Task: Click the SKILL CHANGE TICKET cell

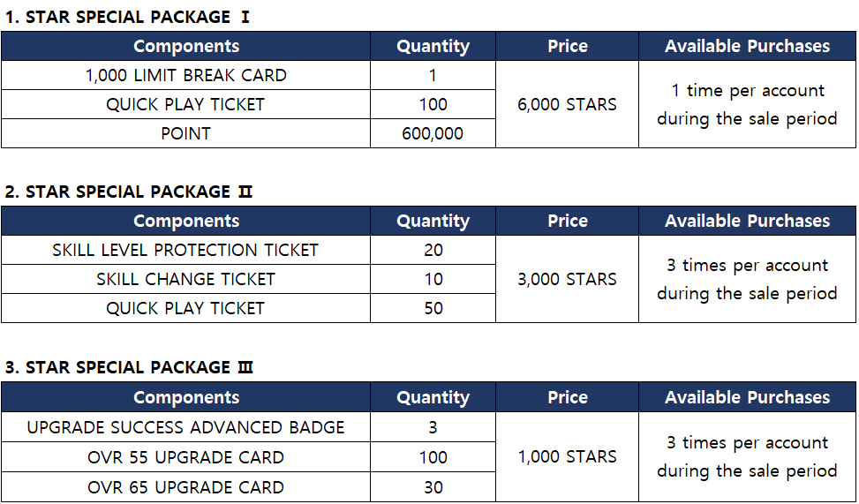Action: point(185,279)
